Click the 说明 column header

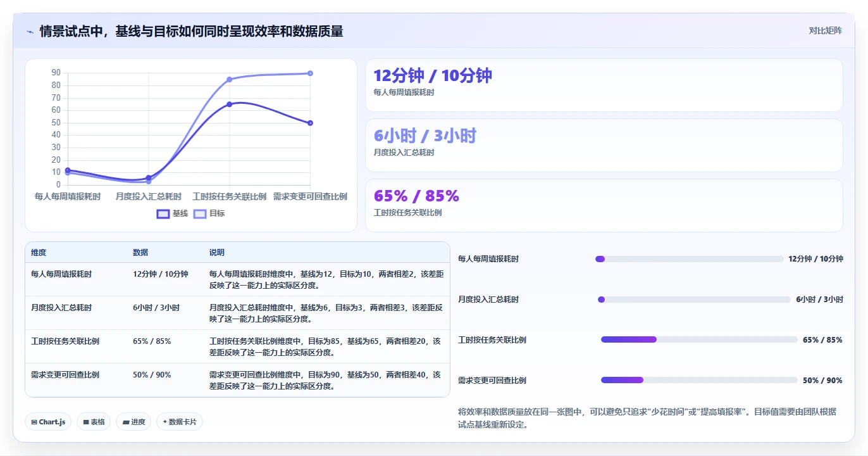pyautogui.click(x=217, y=253)
